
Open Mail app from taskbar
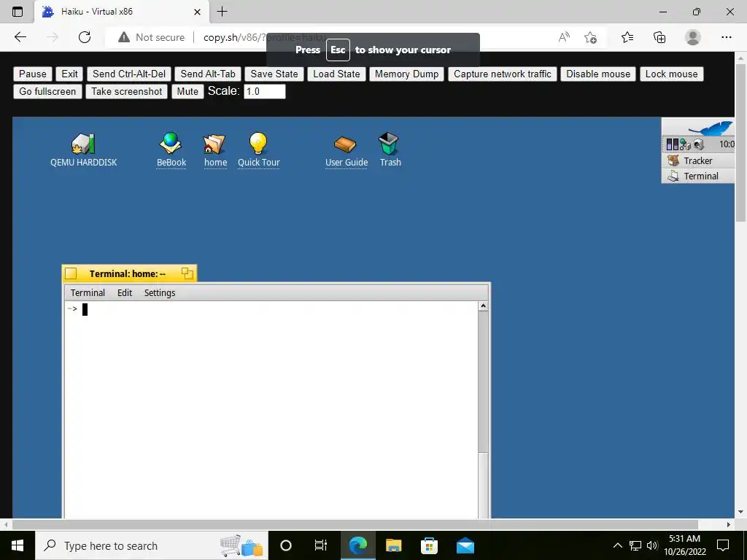pyautogui.click(x=465, y=545)
